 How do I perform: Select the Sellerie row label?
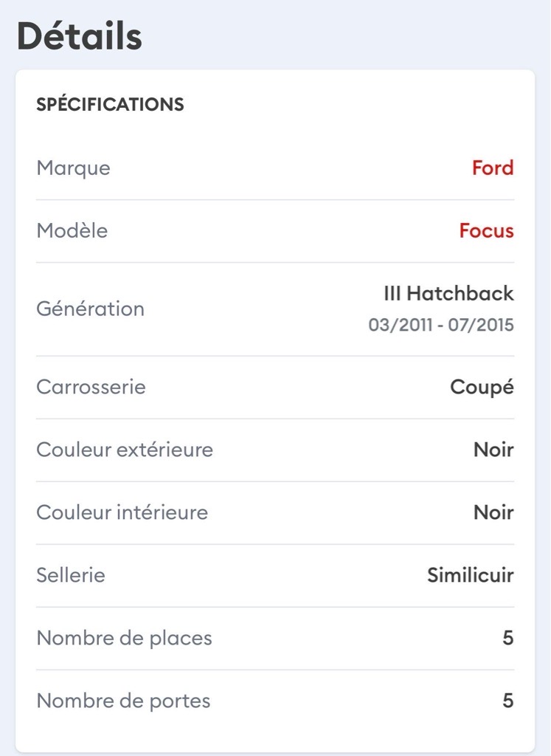(x=71, y=575)
